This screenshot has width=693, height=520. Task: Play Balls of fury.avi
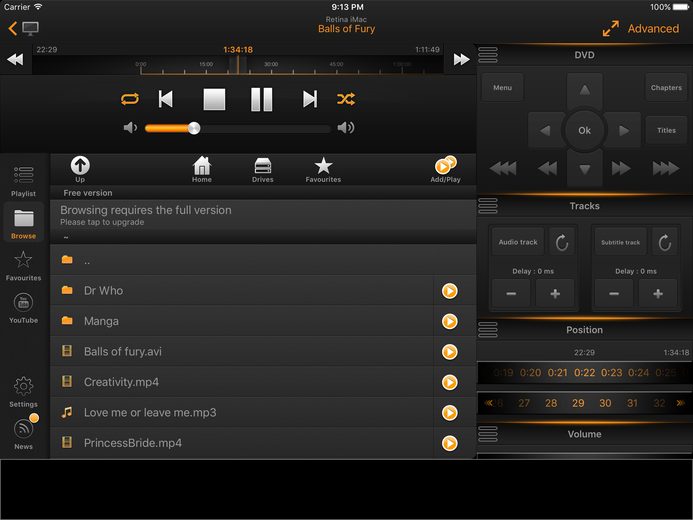click(x=449, y=352)
